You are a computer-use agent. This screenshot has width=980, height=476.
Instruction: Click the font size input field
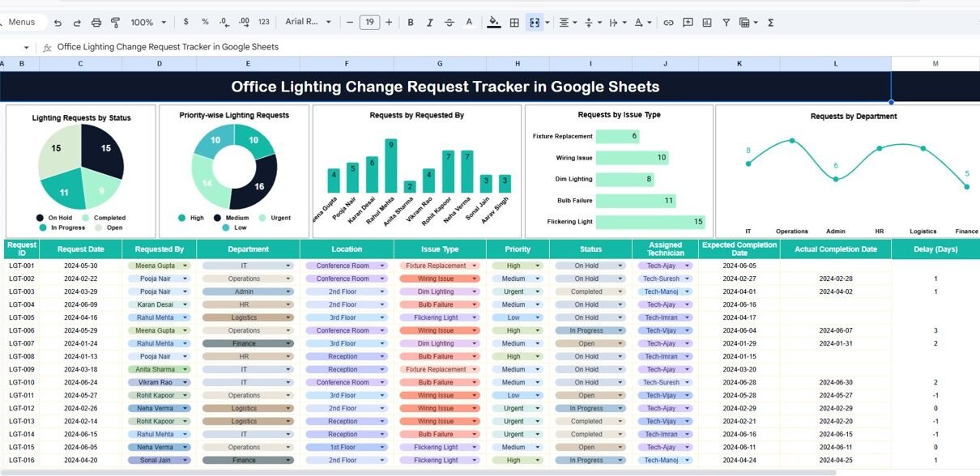click(369, 23)
